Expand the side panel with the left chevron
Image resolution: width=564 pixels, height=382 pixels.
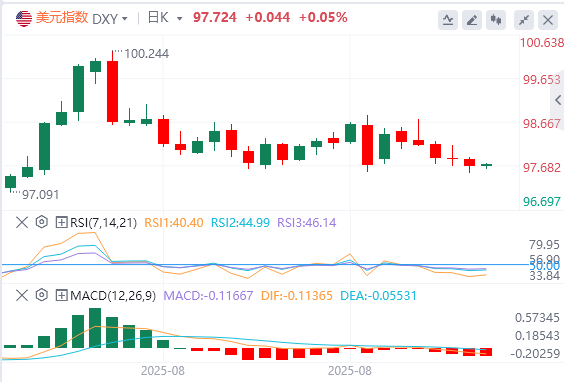pyautogui.click(x=558, y=100)
